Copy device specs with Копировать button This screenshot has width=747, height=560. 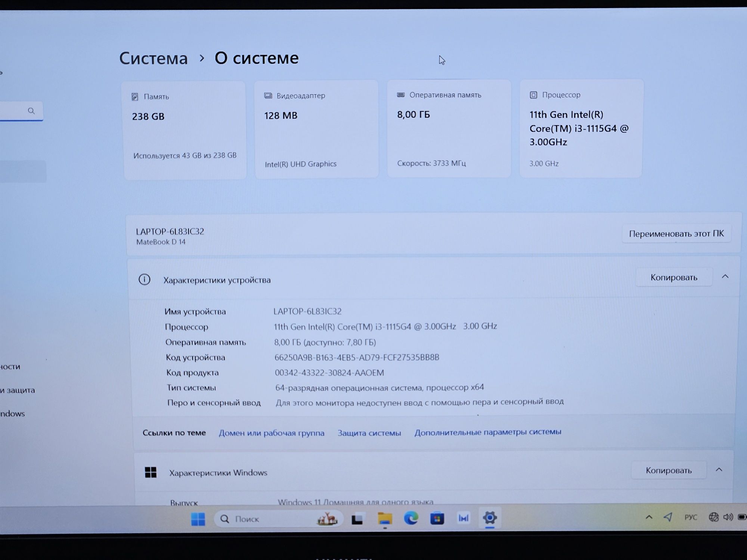[x=674, y=277]
